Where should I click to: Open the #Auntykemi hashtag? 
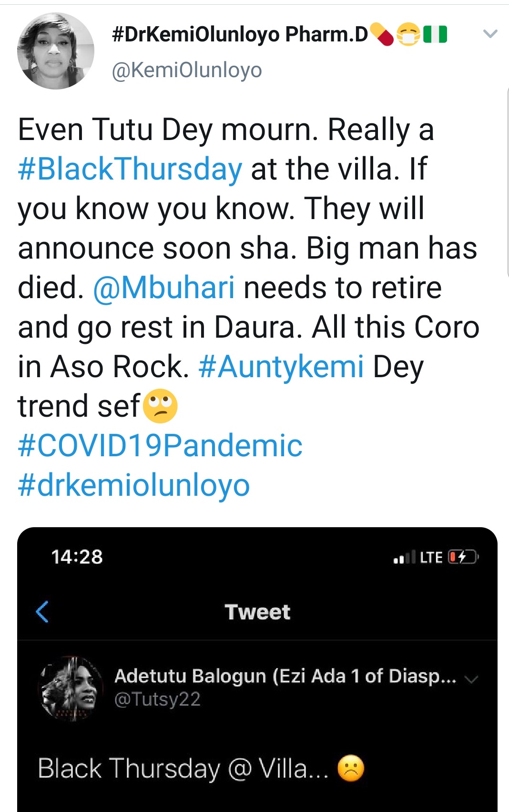pyautogui.click(x=281, y=367)
